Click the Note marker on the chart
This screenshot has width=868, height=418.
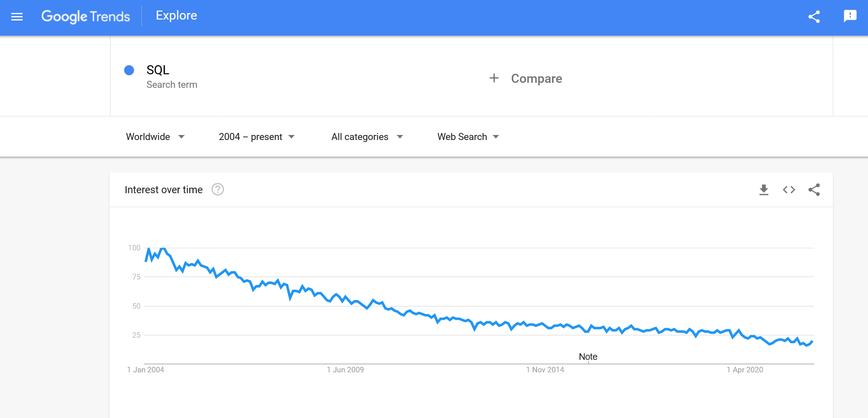point(588,357)
